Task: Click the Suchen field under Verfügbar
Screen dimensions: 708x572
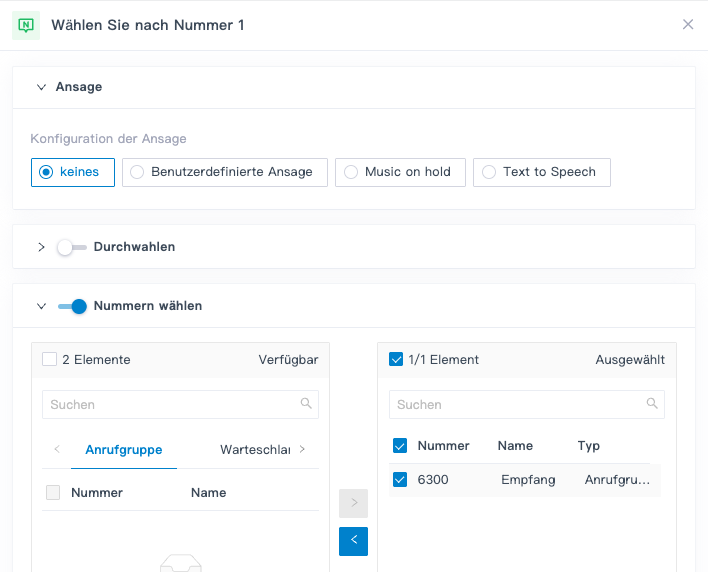Action: 170,404
